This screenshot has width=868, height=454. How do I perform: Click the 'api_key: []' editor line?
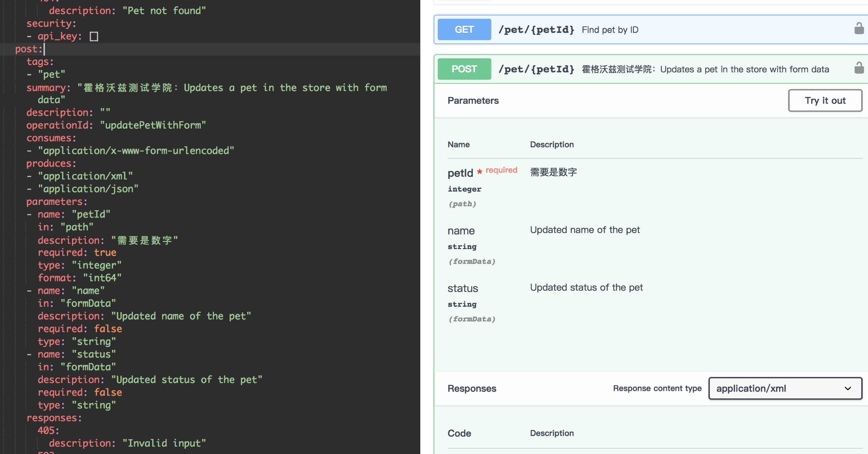coord(62,36)
